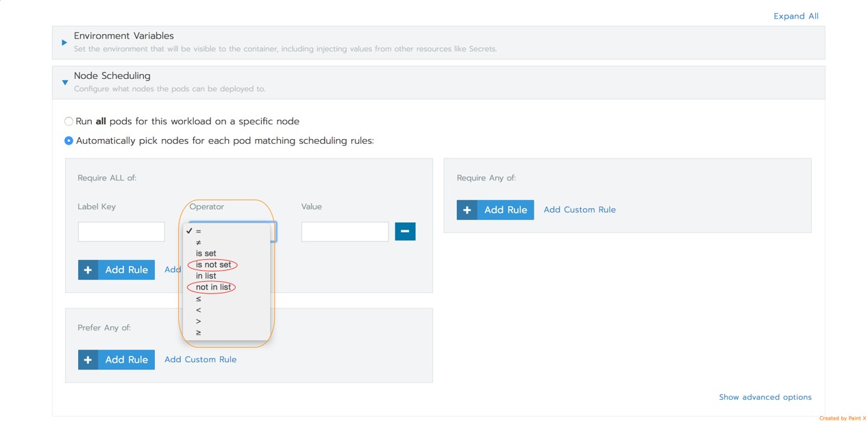The height and width of the screenshot is (423, 868).
Task: Pick 'is set' from operator list
Action: click(x=206, y=254)
